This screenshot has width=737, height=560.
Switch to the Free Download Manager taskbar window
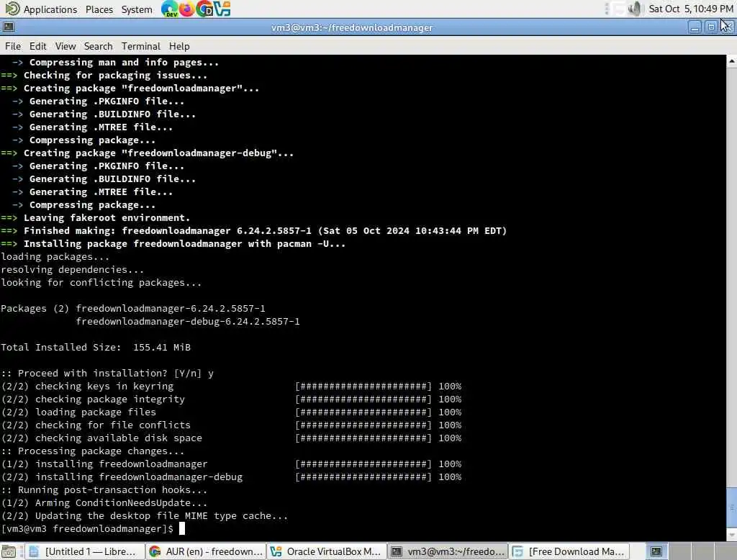(570, 551)
